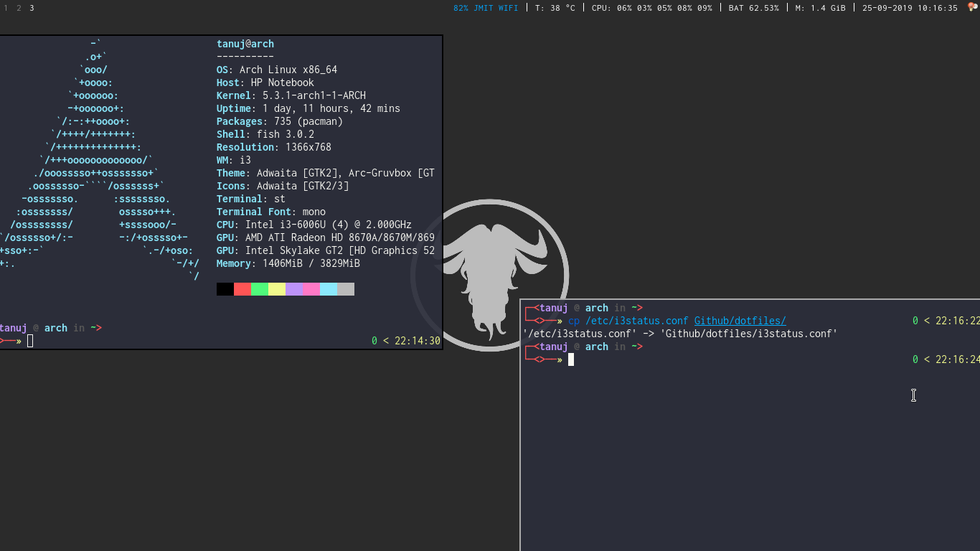Click the Packages: 735 (pacman) line
Image resolution: width=980 pixels, height=551 pixels.
280,121
